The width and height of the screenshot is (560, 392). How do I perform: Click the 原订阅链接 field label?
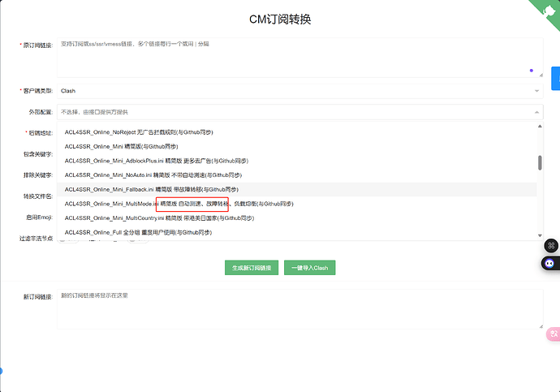click(x=38, y=45)
